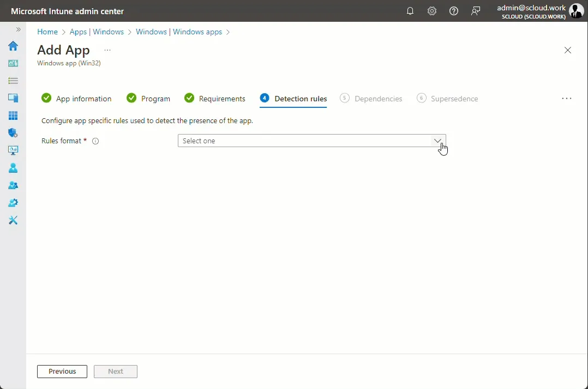
Task: Open All services list icon
Action: point(13,81)
